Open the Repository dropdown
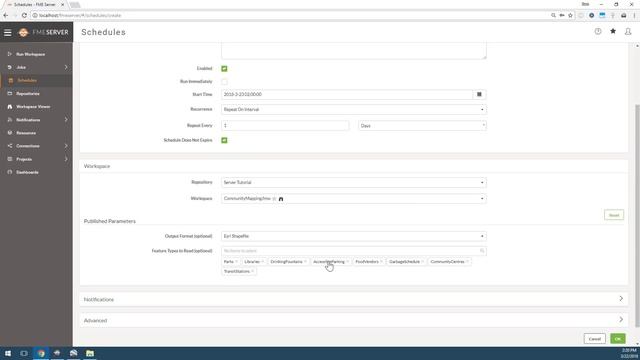The height and width of the screenshot is (360, 640). 354,182
